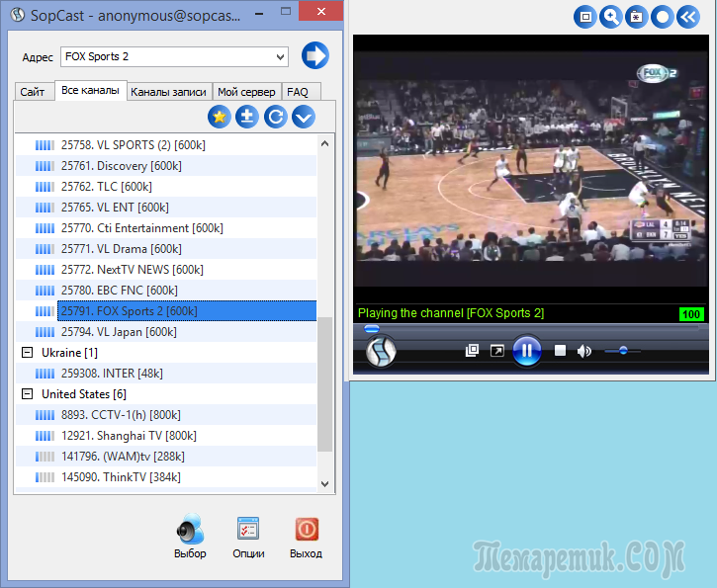The image size is (717, 588).
Task: Click the green 100 buffer indicator
Action: (691, 314)
